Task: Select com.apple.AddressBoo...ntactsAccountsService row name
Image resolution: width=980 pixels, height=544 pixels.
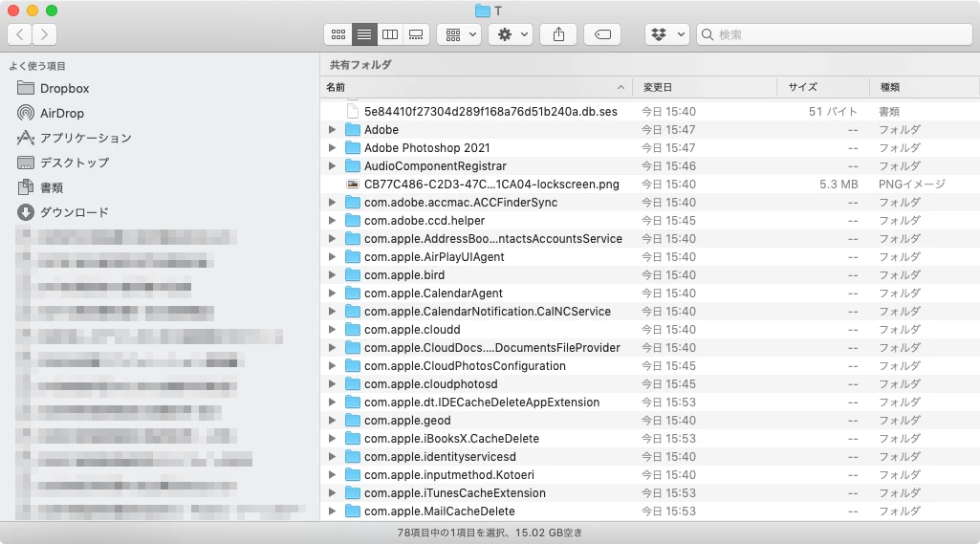Action: point(493,238)
